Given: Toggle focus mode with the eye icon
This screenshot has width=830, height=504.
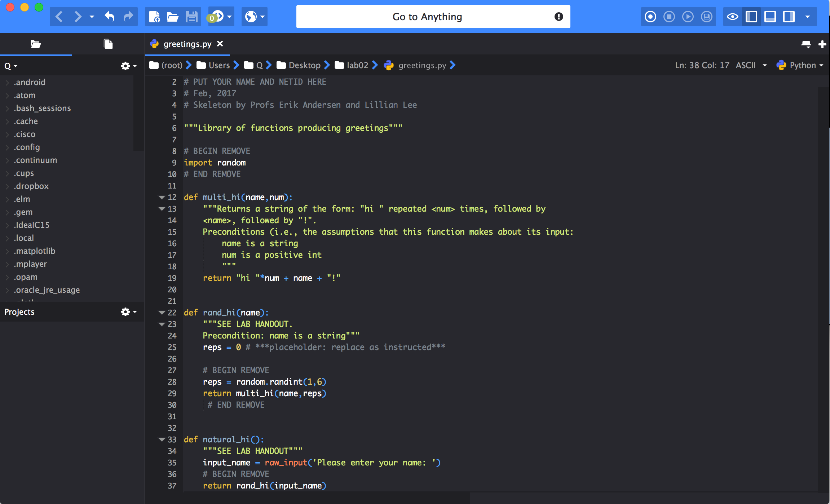Looking at the screenshot, I should click(x=732, y=17).
